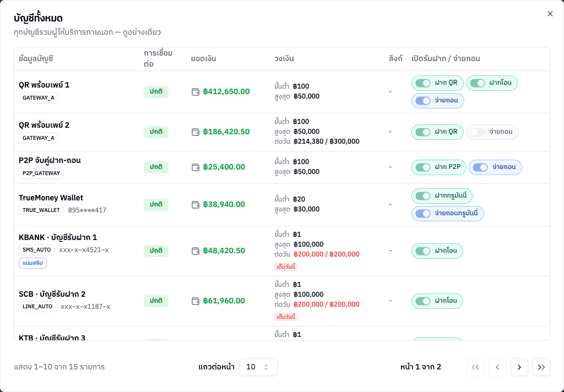
Task: Open the แถวต่อหน้า rows-per-page dropdown
Action: 258,367
